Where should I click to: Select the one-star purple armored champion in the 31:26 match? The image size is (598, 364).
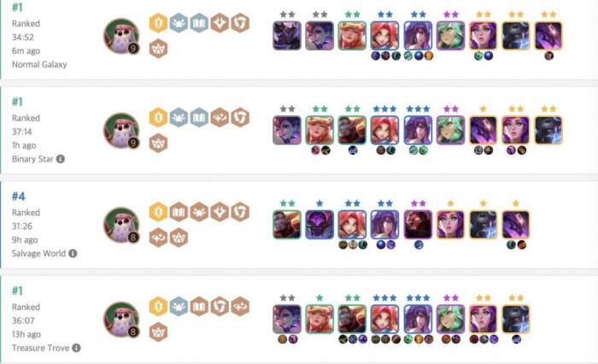[x=320, y=225]
